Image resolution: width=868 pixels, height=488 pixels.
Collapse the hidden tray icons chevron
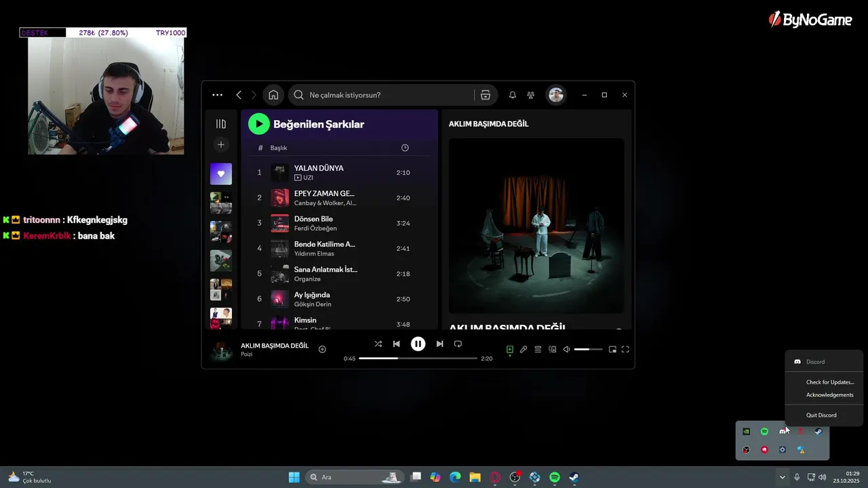782,477
